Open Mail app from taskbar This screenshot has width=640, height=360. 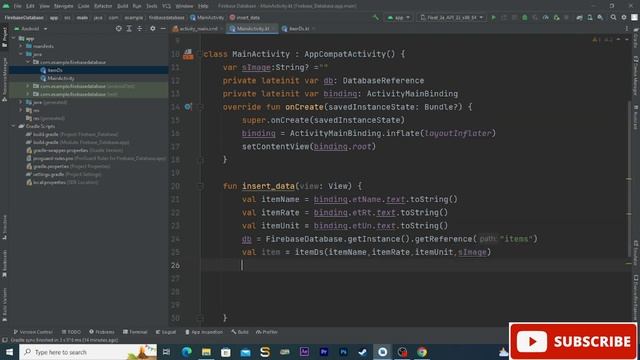coord(245,352)
